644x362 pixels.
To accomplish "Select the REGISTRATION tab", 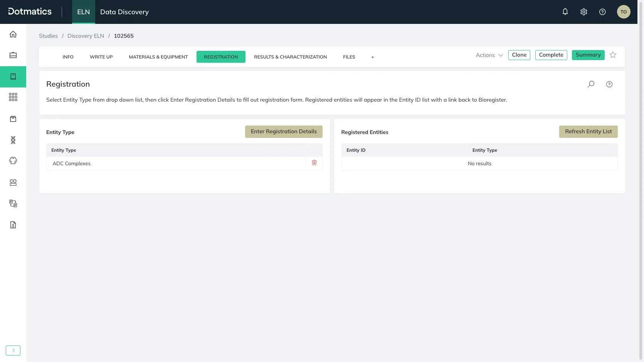I will click(x=221, y=57).
